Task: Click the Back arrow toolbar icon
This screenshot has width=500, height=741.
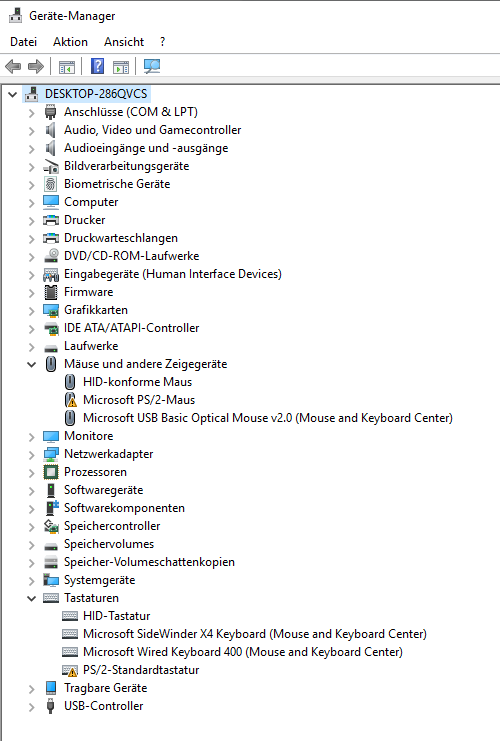Action: (x=13, y=67)
